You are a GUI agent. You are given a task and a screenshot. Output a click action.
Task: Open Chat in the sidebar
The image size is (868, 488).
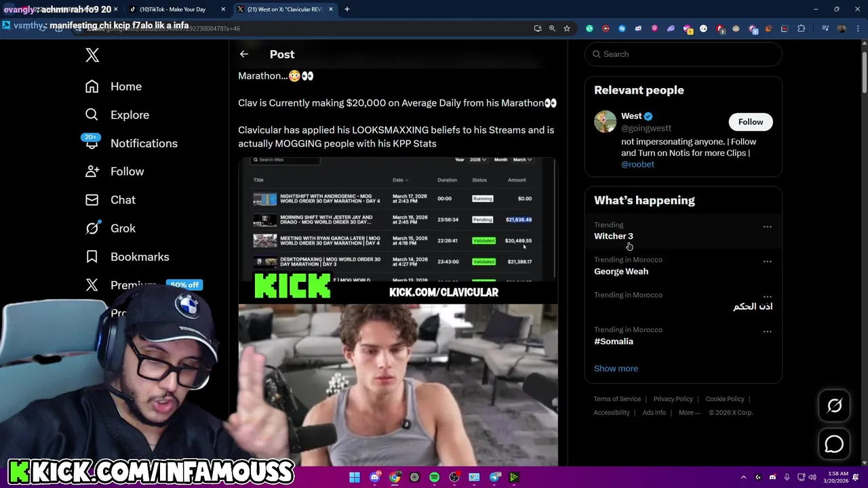point(110,200)
